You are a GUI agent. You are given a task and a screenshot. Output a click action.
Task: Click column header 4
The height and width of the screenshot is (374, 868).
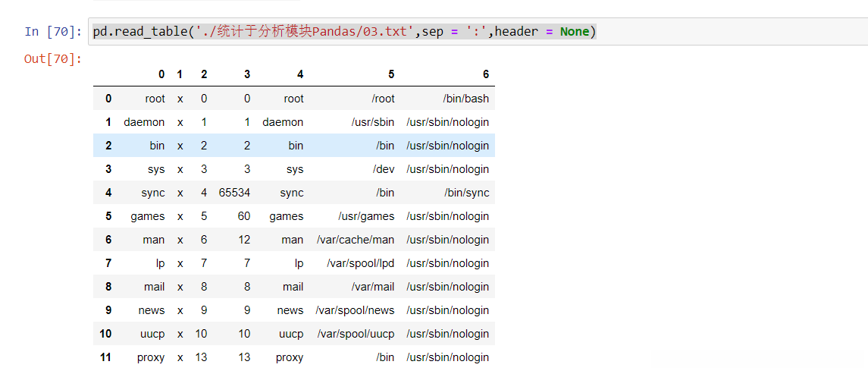point(300,74)
